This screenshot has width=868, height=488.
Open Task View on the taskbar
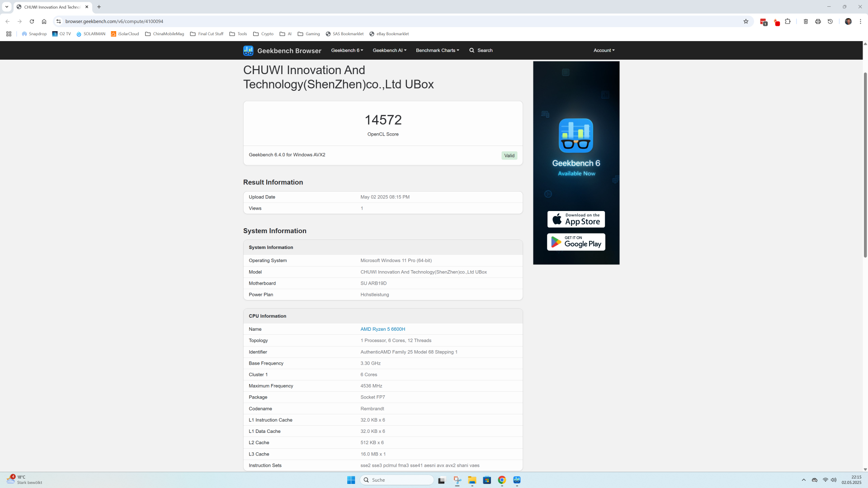442,480
